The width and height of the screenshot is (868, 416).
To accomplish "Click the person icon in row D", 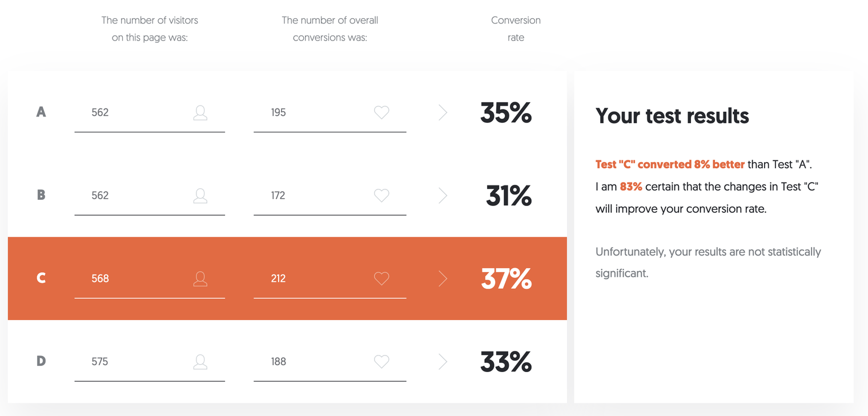I will point(200,362).
